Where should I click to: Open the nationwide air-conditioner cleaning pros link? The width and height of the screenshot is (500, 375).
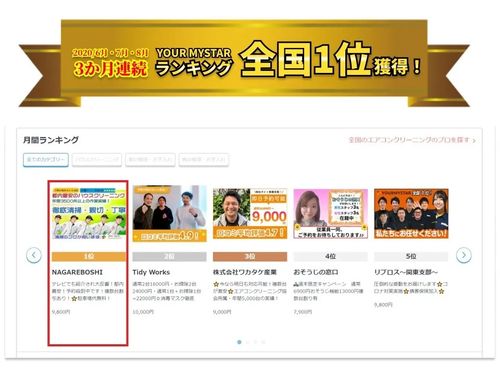pos(412,140)
